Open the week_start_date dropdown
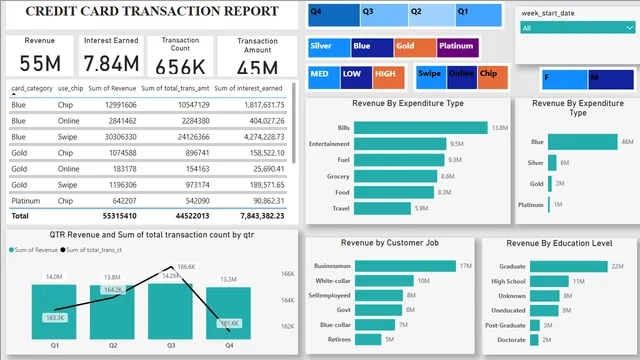Viewport: 640px width, 360px height. [x=578, y=28]
